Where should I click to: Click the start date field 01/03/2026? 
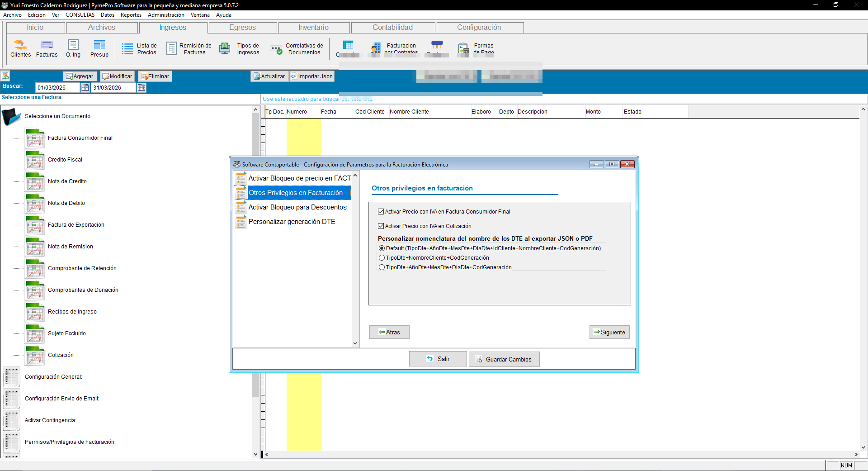point(57,88)
